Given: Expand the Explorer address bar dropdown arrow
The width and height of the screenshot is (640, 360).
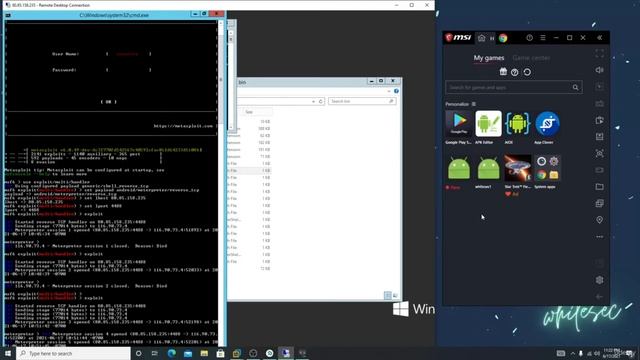Looking at the screenshot, I should click(x=313, y=101).
